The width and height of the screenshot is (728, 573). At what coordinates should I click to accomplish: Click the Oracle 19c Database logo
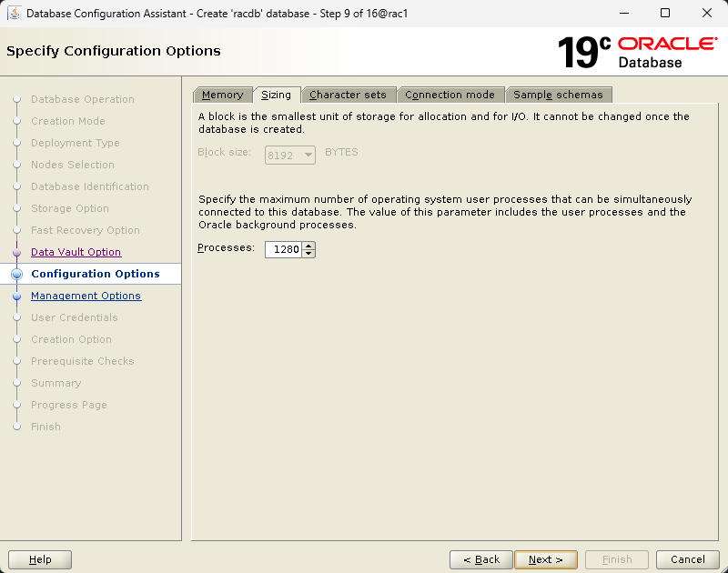pyautogui.click(x=638, y=52)
